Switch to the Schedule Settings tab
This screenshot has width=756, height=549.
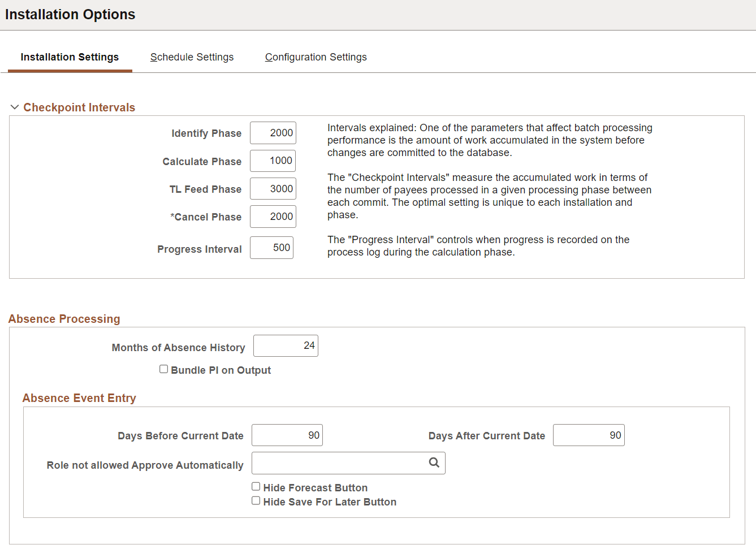point(192,57)
